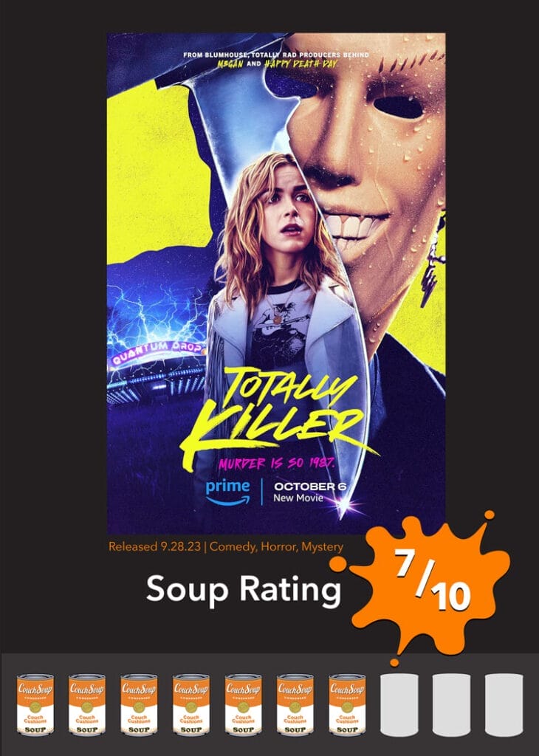The image size is (539, 756).
Task: Click the last blank gray soup can
Action: (x=504, y=704)
